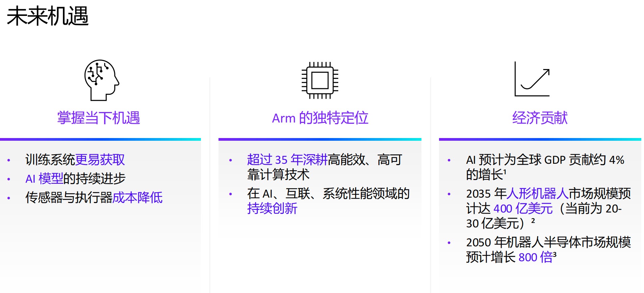
Task: Click the 掌握当下机遇 heading
Action: coord(98,118)
